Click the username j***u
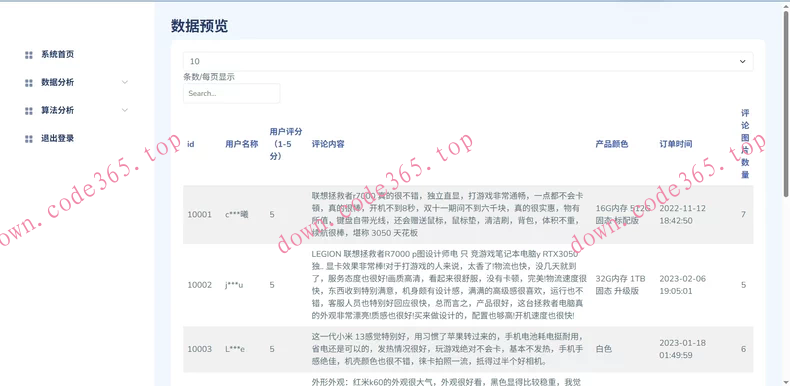This screenshot has height=386, width=790. [x=234, y=285]
